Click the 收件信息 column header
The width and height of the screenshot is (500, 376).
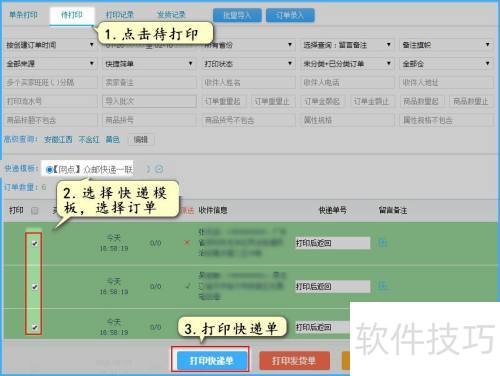[x=213, y=210]
